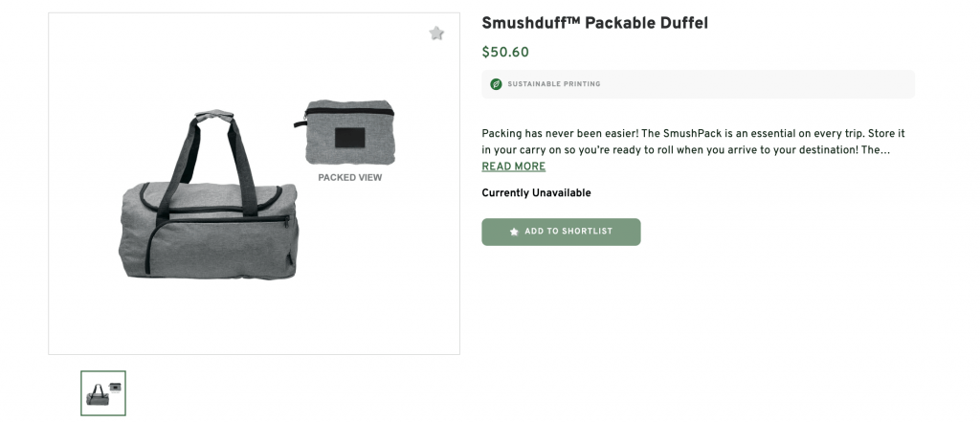Click the PACKED VIEW caption
The height and width of the screenshot is (423, 980).
coord(350,177)
